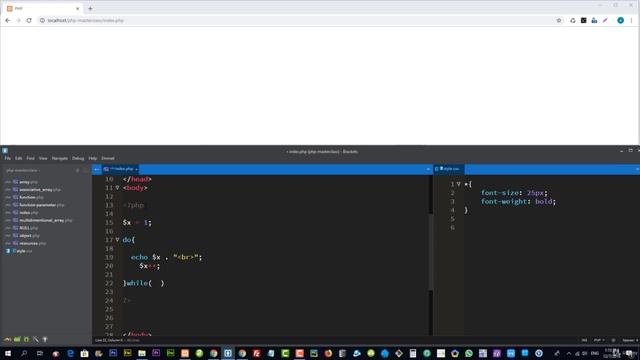Click line 15 code $x = 1;
Screen dimensions: 640x360
coord(137,223)
